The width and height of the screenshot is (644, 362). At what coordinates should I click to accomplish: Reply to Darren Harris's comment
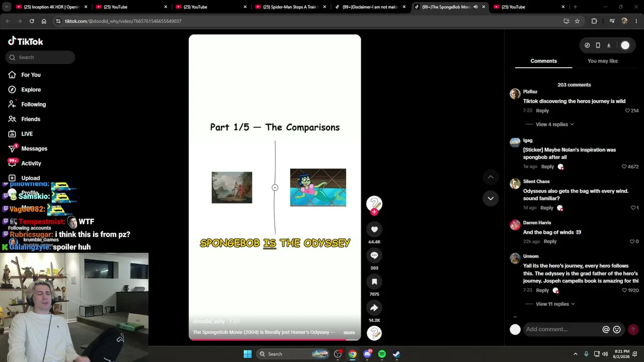550,242
